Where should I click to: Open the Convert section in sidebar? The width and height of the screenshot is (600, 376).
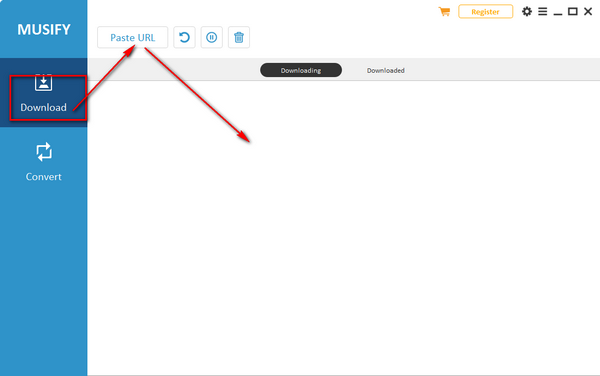44,162
